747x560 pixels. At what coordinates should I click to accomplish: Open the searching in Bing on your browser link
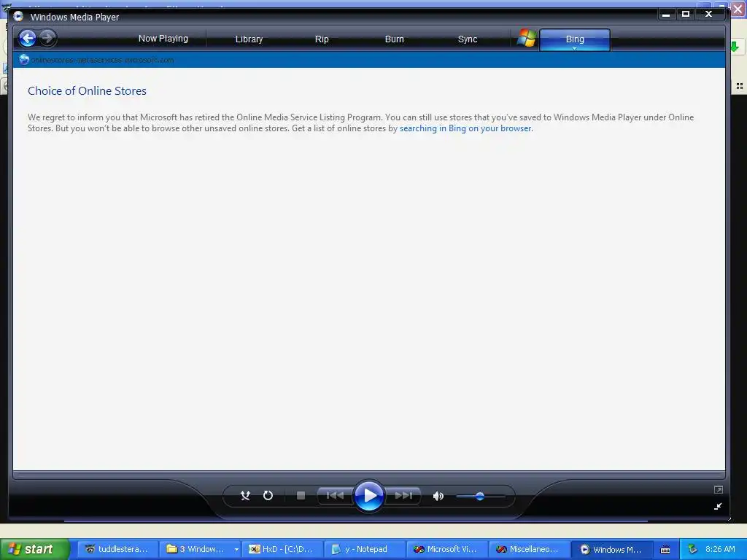(x=465, y=128)
